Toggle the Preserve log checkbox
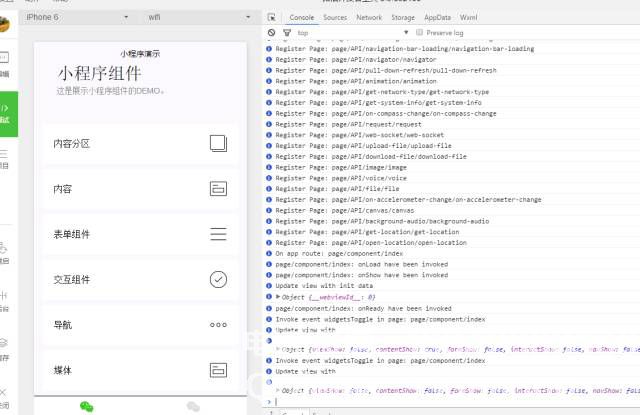Screen dimensions: 640x415 click(419, 32)
